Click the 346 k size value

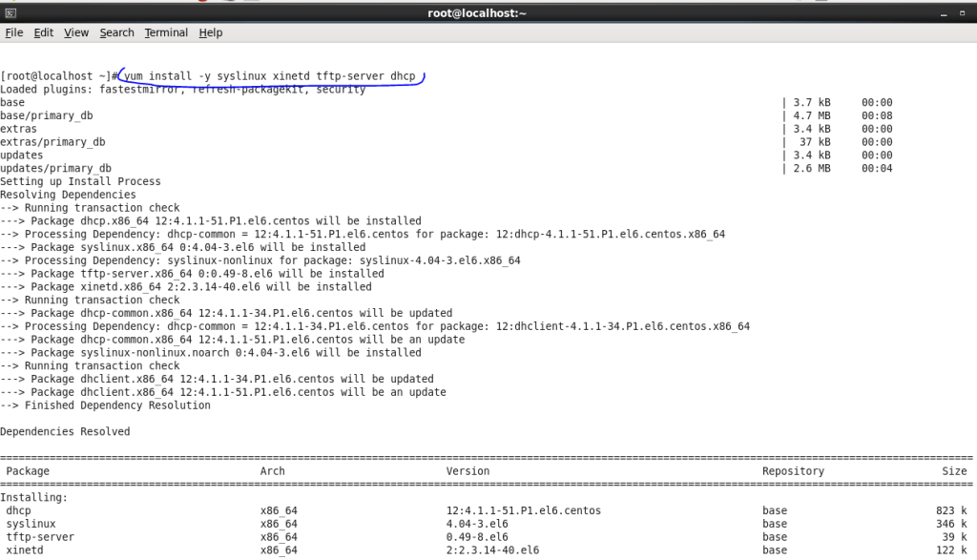click(951, 524)
